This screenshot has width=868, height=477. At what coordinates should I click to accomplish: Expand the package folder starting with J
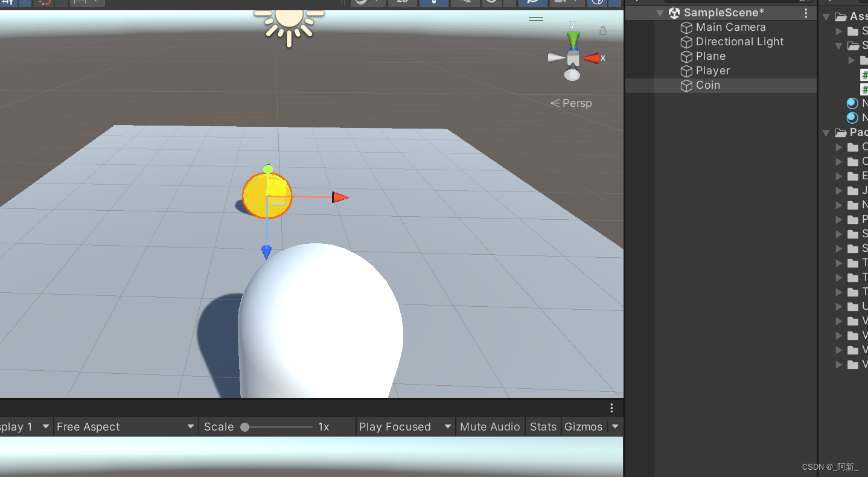click(x=839, y=191)
